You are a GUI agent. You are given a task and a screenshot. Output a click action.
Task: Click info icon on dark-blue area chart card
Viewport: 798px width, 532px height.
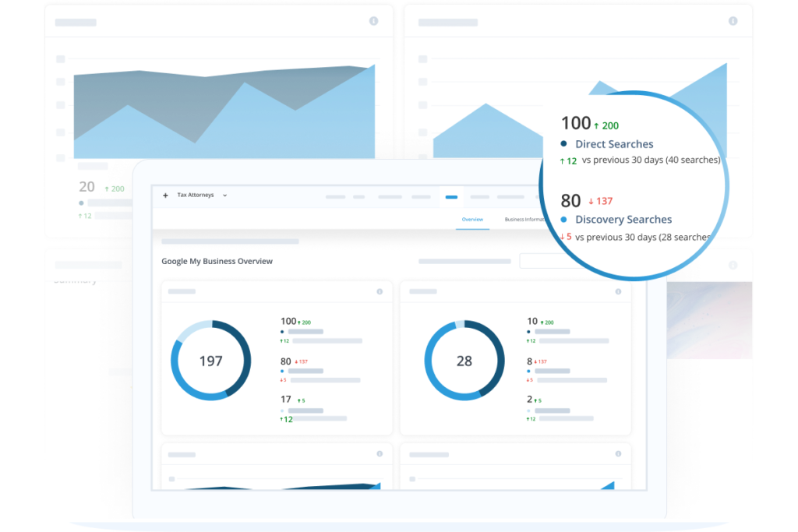[x=373, y=21]
